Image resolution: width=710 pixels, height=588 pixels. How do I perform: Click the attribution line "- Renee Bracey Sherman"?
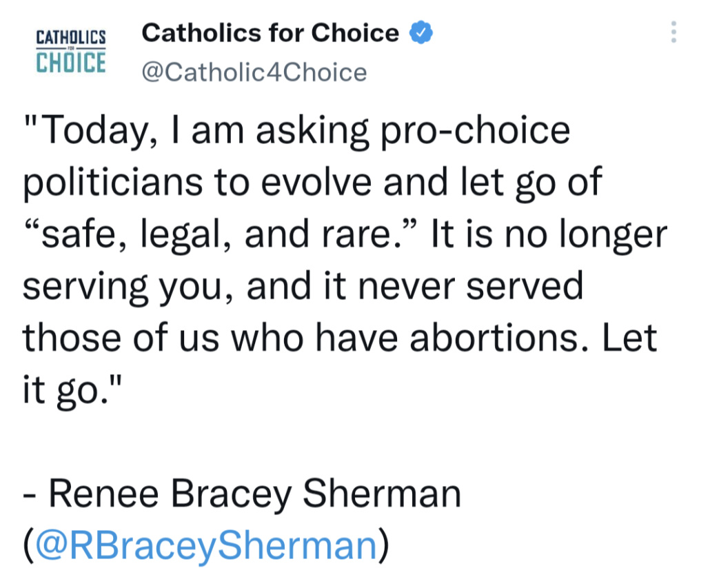pos(241,494)
